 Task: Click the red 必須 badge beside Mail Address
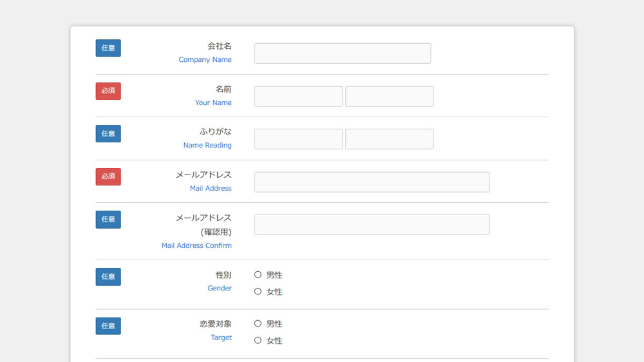pos(108,176)
